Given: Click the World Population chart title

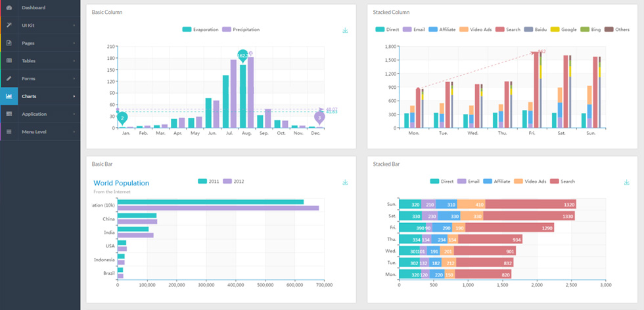Looking at the screenshot, I should click(x=121, y=183).
